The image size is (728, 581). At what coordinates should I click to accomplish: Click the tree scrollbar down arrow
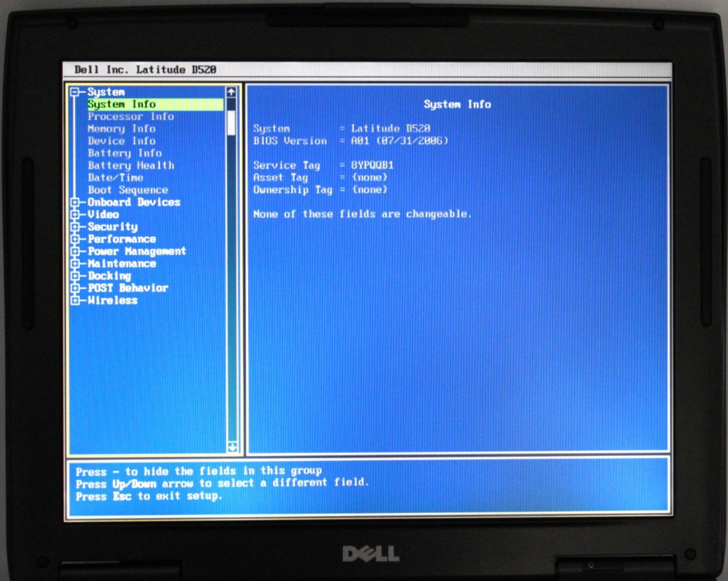click(x=232, y=447)
